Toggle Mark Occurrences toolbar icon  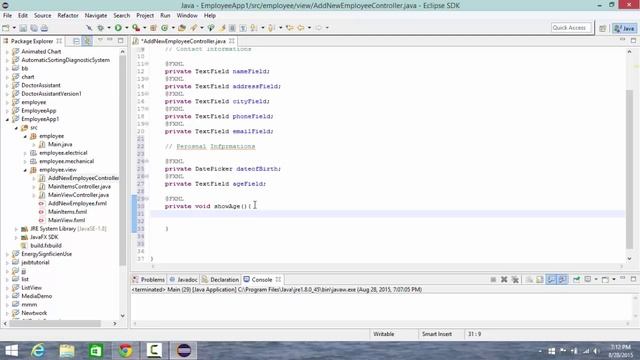click(x=222, y=28)
